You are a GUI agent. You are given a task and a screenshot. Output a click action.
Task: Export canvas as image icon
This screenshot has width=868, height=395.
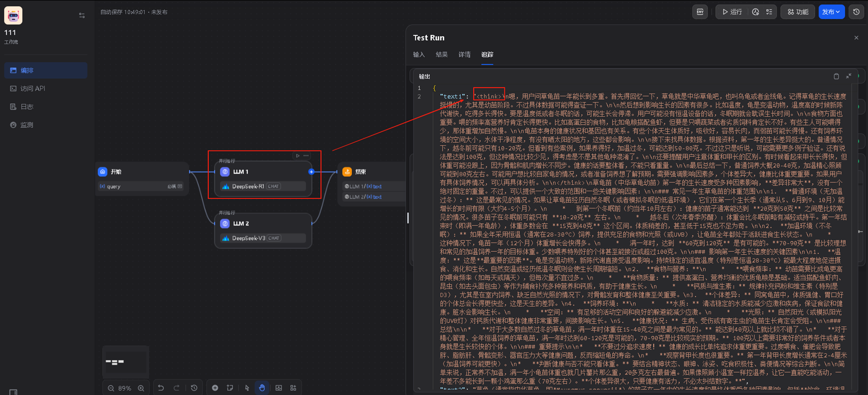click(279, 388)
